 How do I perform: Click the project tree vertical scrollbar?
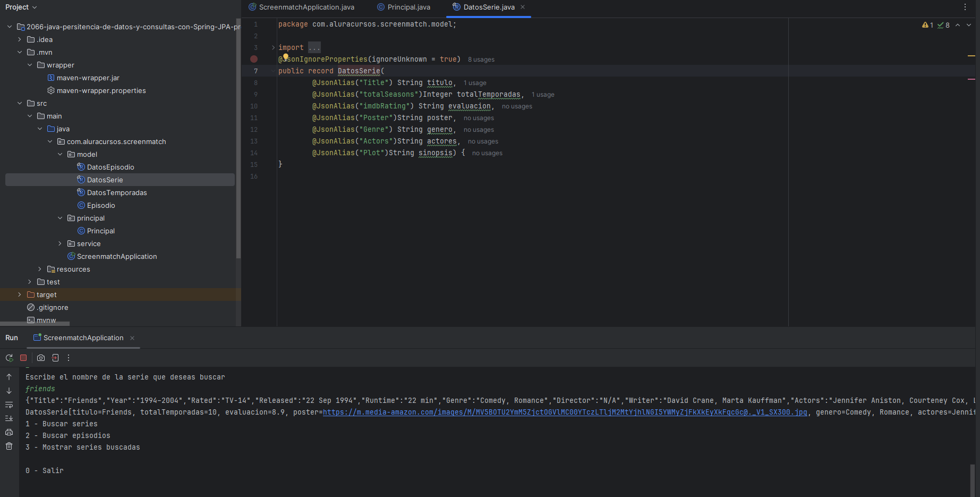click(x=238, y=138)
